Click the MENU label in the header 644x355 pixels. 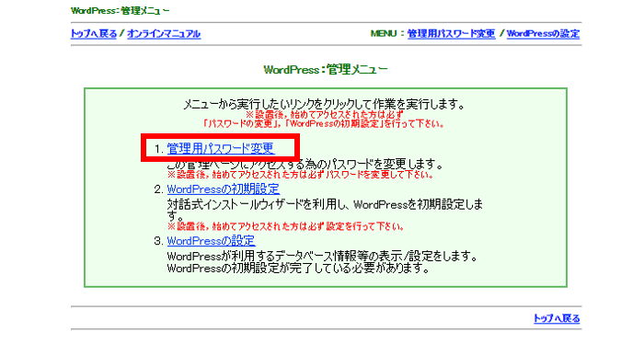384,34
